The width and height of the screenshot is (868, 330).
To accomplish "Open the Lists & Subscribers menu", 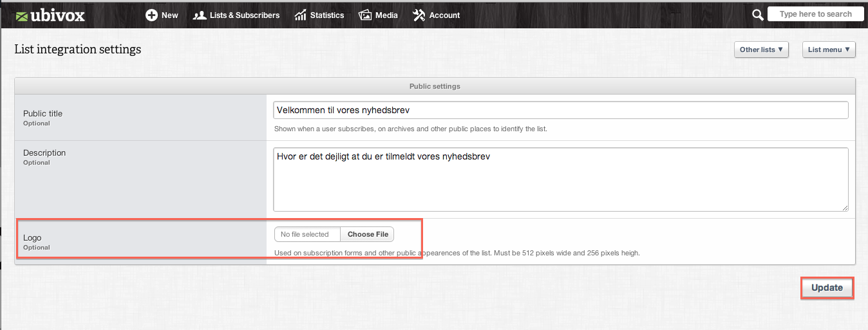I will coord(236,15).
